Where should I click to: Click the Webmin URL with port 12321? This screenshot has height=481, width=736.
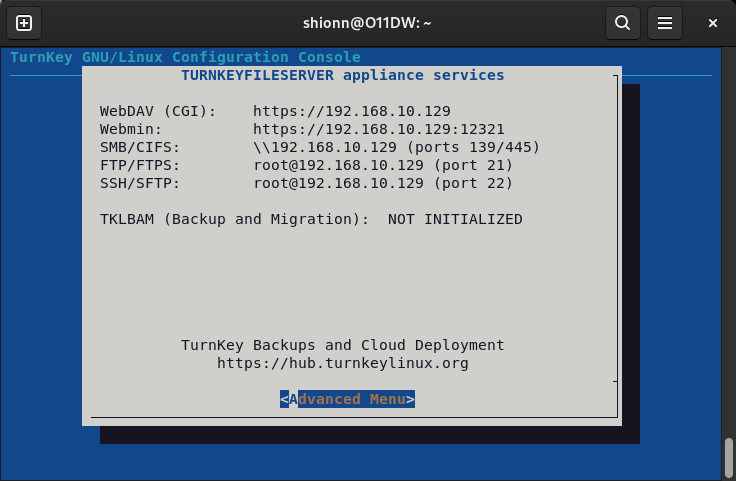379,129
